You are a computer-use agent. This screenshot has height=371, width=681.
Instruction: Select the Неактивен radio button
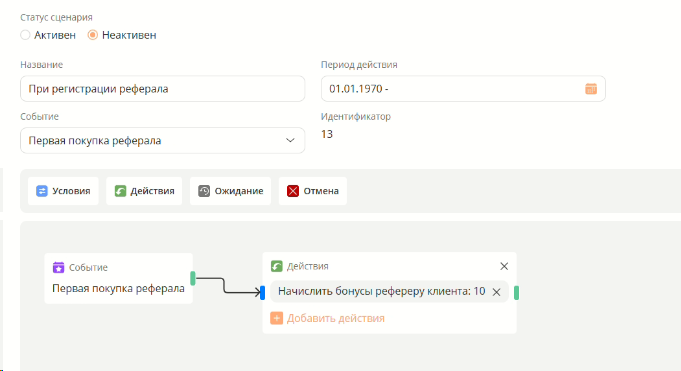(93, 35)
